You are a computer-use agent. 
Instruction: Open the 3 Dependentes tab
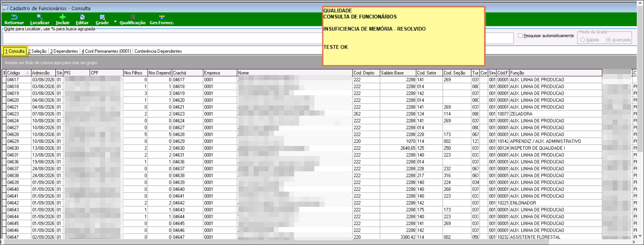pos(64,51)
